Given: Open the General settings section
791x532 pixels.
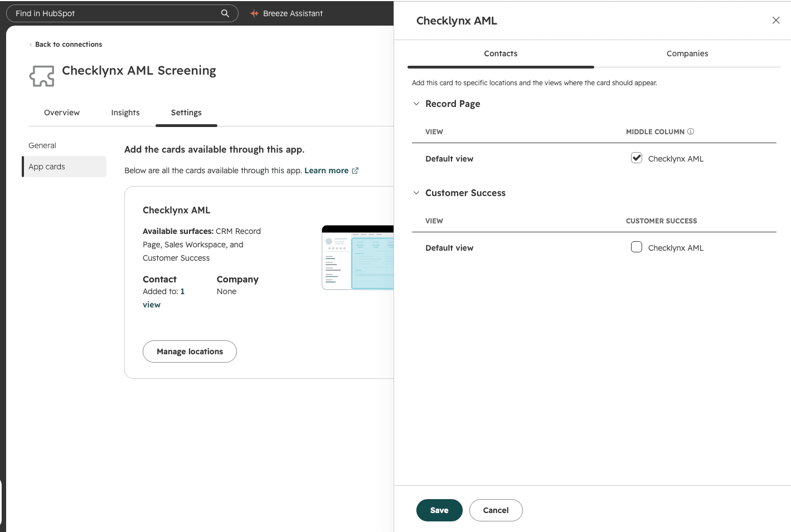Looking at the screenshot, I should (42, 145).
